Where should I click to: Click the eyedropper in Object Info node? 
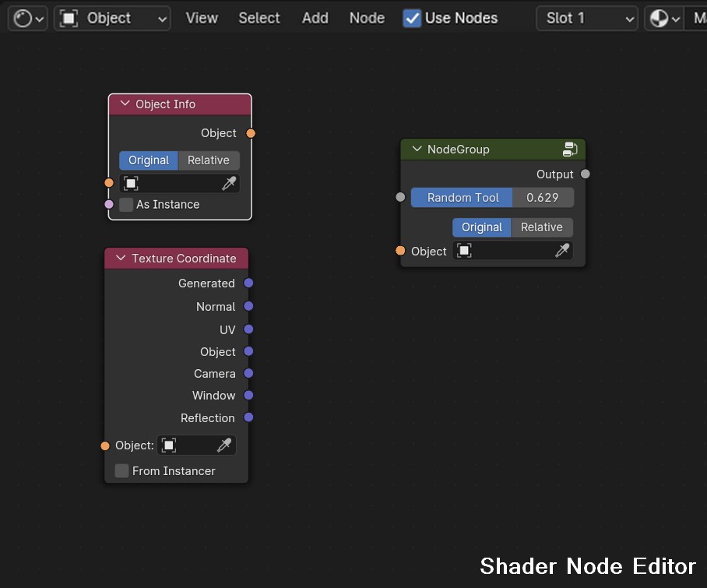(229, 183)
